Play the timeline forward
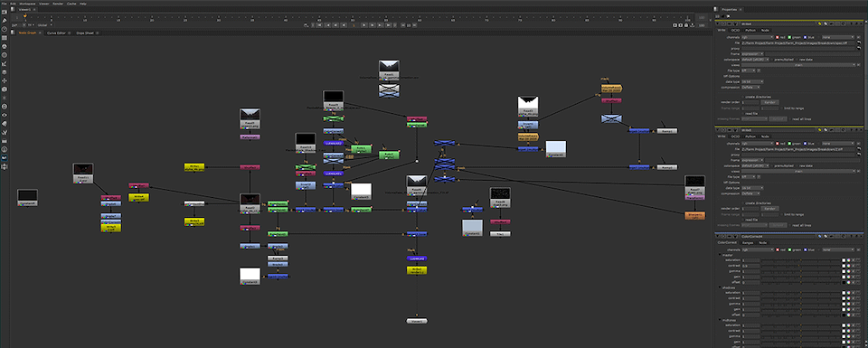The image size is (868, 348). pyautogui.click(x=363, y=25)
